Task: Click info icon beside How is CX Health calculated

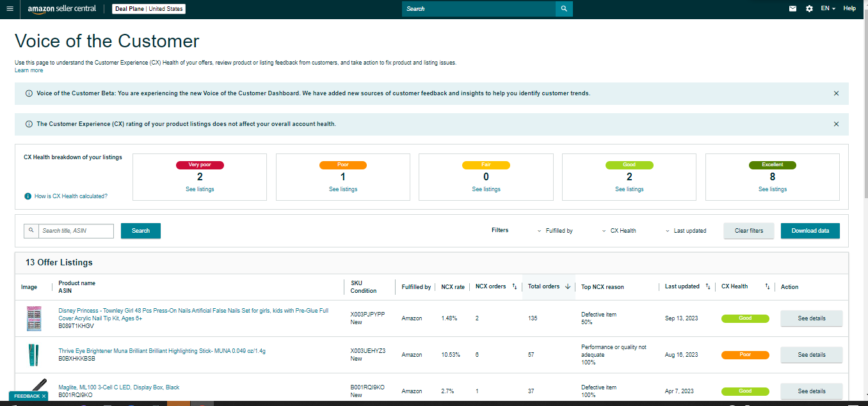Action: tap(28, 196)
